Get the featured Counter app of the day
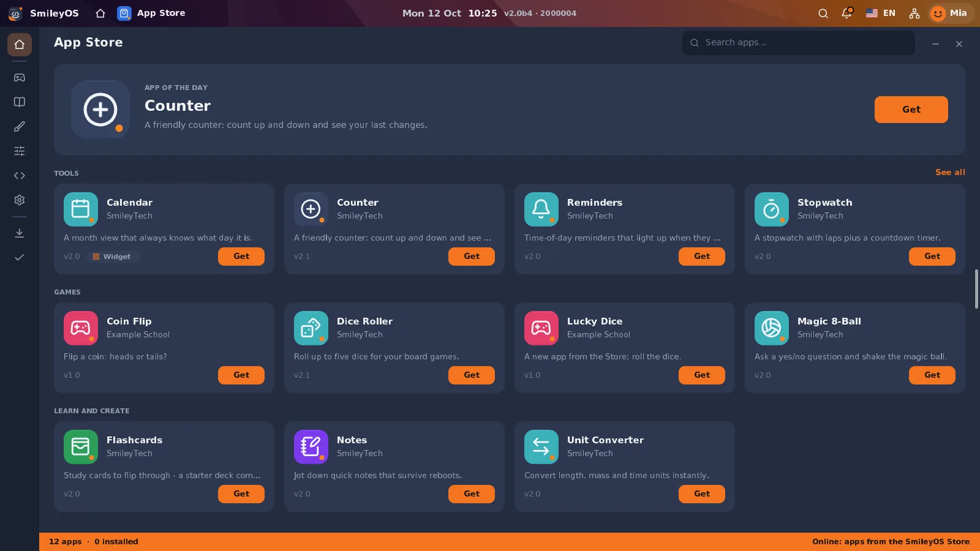 (x=911, y=110)
